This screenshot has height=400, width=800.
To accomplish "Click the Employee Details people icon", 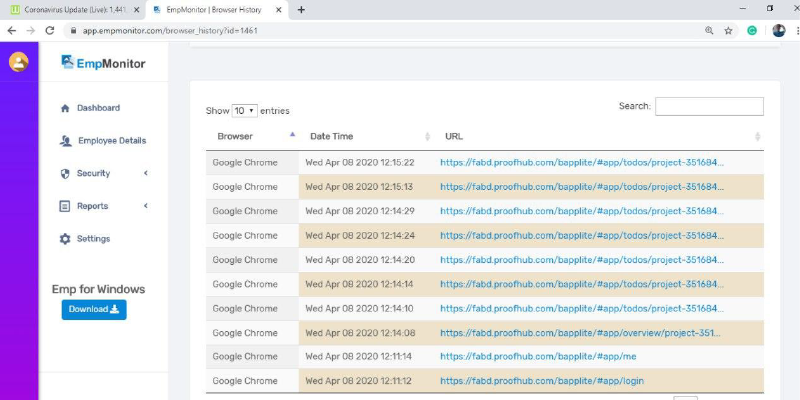I will (65, 141).
